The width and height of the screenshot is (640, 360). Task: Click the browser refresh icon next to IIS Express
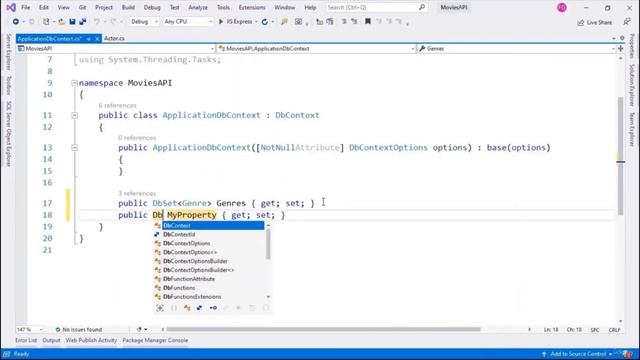tap(264, 22)
